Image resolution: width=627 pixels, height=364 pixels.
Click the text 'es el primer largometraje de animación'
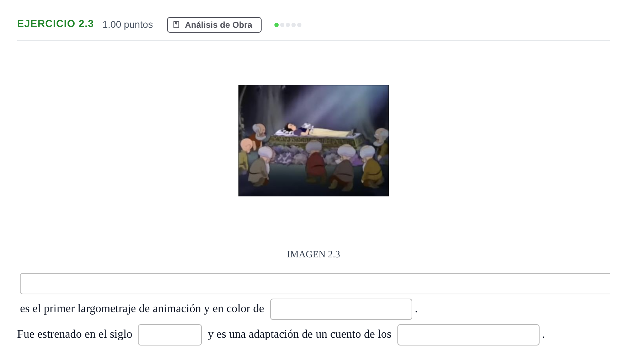coord(111,309)
